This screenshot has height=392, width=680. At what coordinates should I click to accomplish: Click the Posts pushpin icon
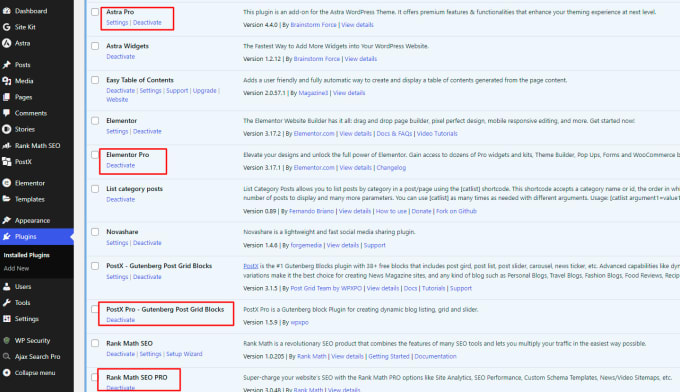[7, 65]
